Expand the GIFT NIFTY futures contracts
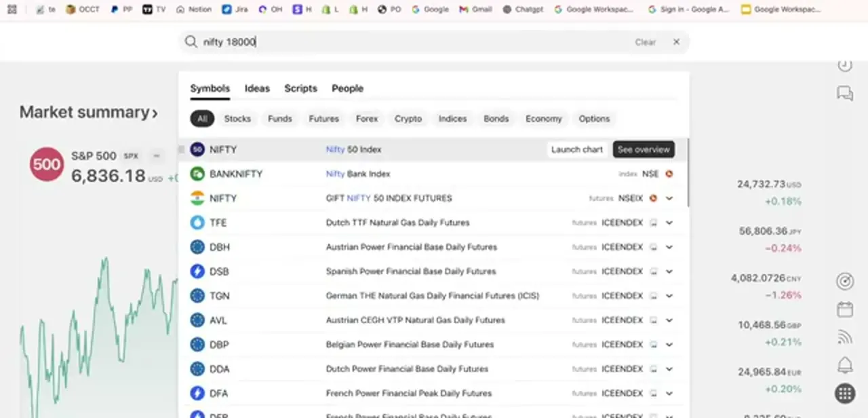Viewport: 868px width, 418px height. (669, 198)
